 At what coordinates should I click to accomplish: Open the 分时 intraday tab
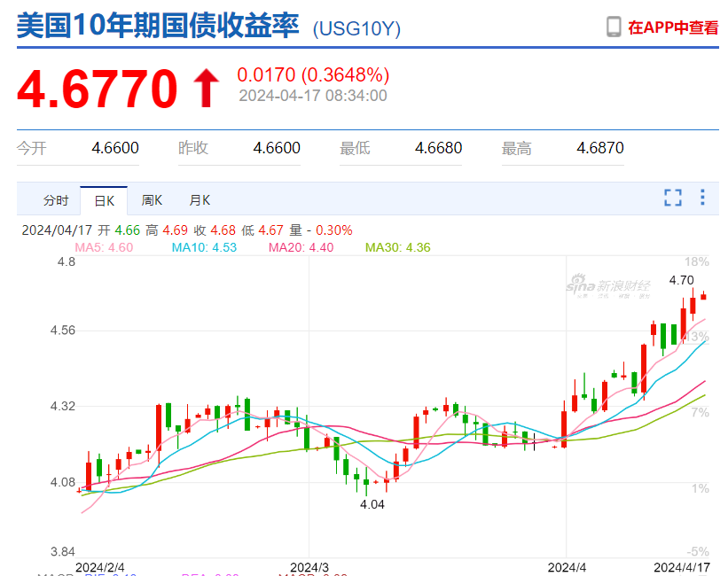click(56, 200)
